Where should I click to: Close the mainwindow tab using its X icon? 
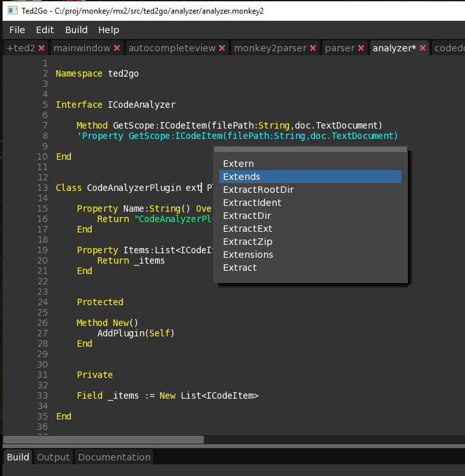point(117,48)
